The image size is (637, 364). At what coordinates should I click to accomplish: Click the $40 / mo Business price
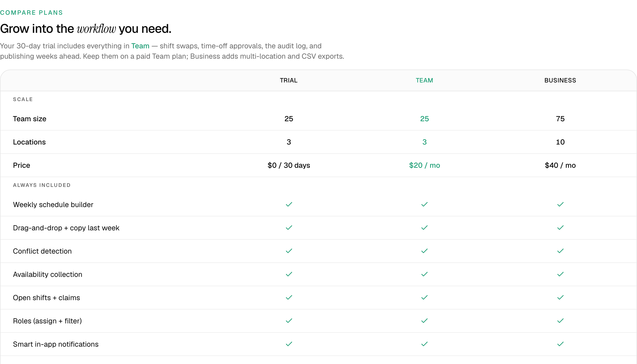560,165
